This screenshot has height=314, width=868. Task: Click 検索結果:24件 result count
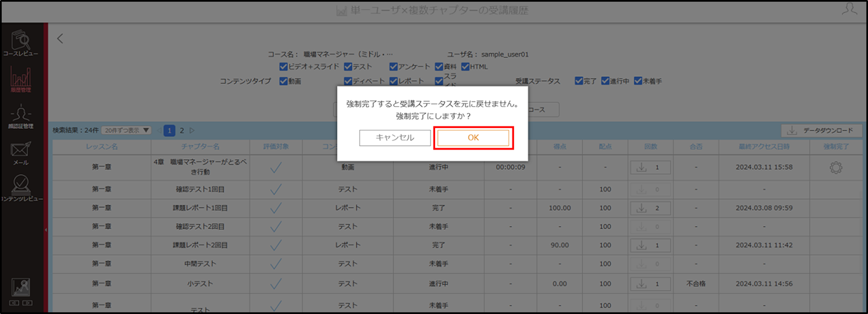[75, 130]
